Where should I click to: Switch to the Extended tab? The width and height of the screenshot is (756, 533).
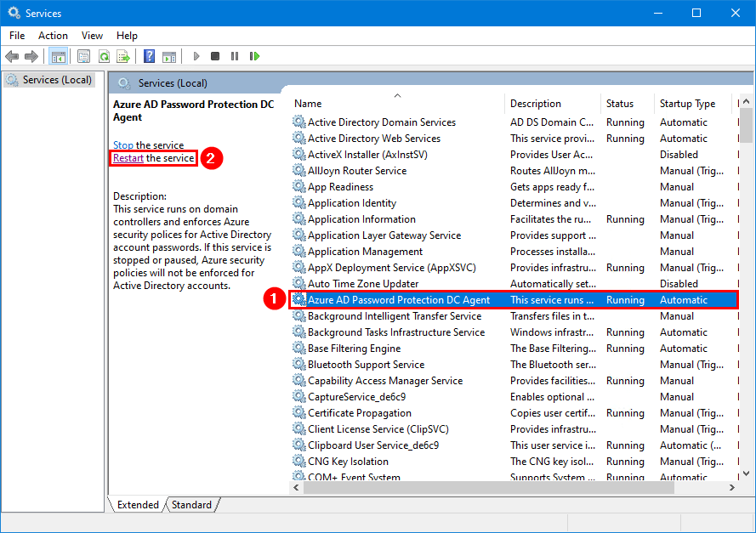tap(138, 505)
